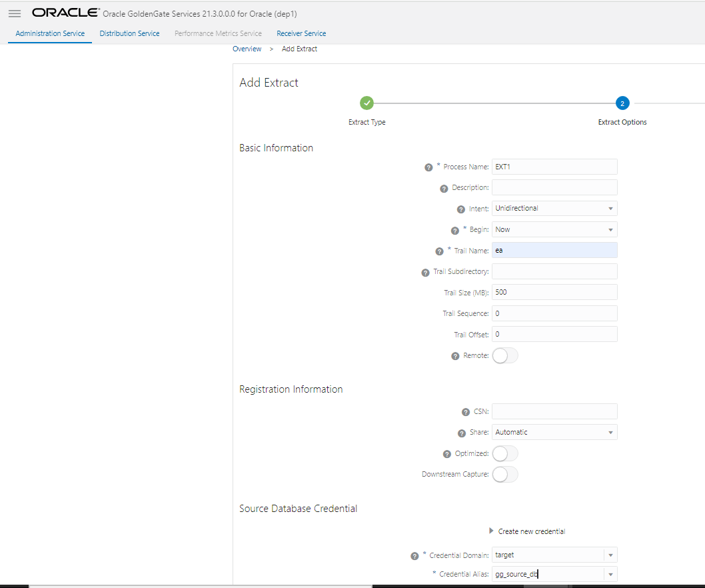Expand the Credential Alias combo box arrow
Image resolution: width=705 pixels, height=588 pixels.
(x=610, y=574)
